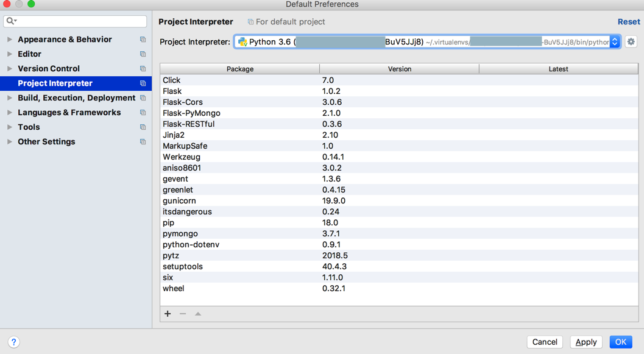The width and height of the screenshot is (644, 354).
Task: Open the Project Interpreter dropdown
Action: pos(615,42)
